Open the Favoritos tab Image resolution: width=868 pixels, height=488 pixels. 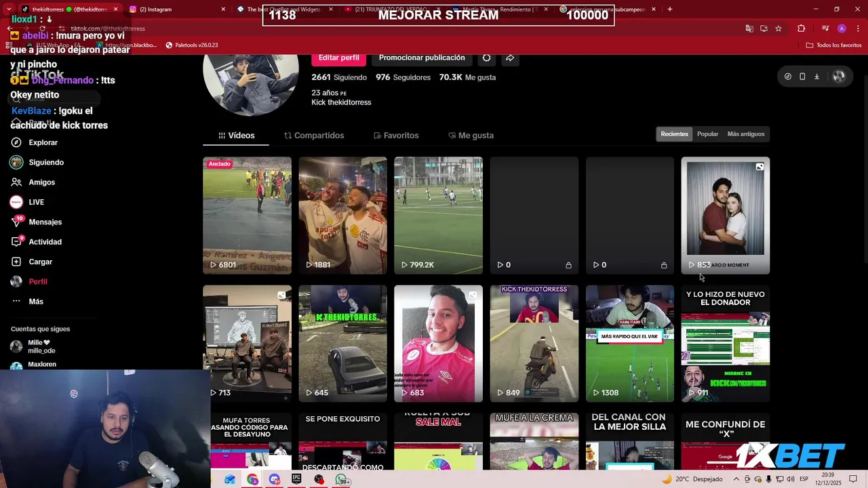[396, 136]
